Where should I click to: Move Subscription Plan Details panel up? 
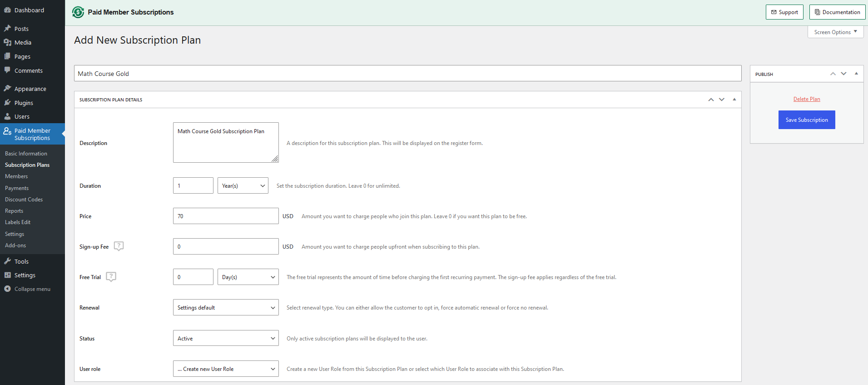tap(711, 100)
